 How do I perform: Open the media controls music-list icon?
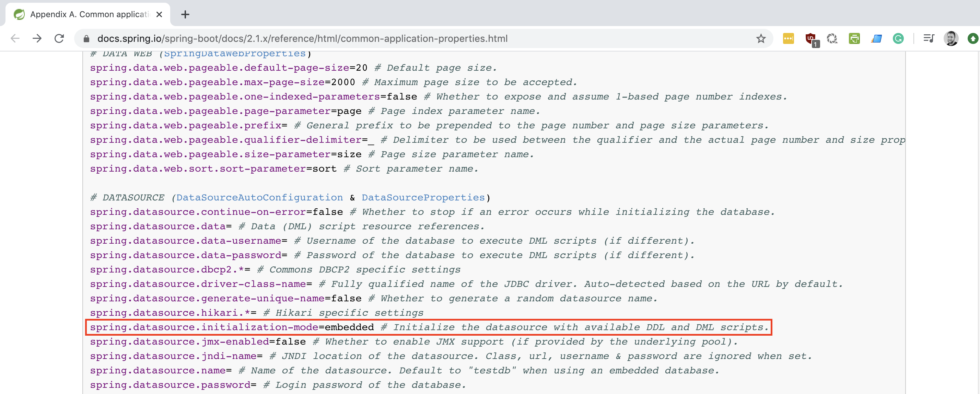coord(929,38)
